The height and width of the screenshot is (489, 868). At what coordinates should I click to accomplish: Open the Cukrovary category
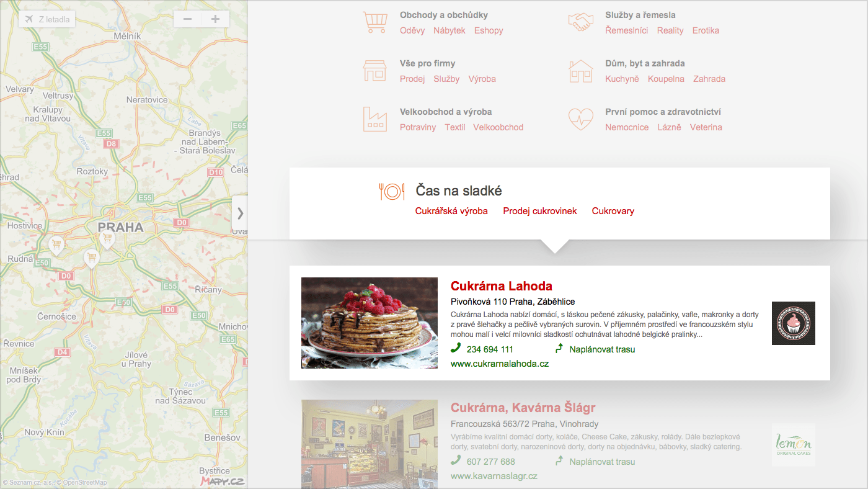[613, 211]
